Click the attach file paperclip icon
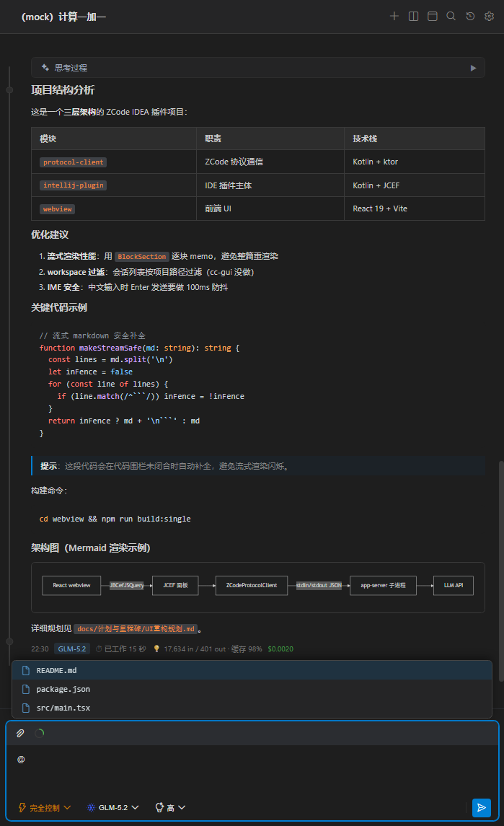504x826 pixels. (x=20, y=733)
